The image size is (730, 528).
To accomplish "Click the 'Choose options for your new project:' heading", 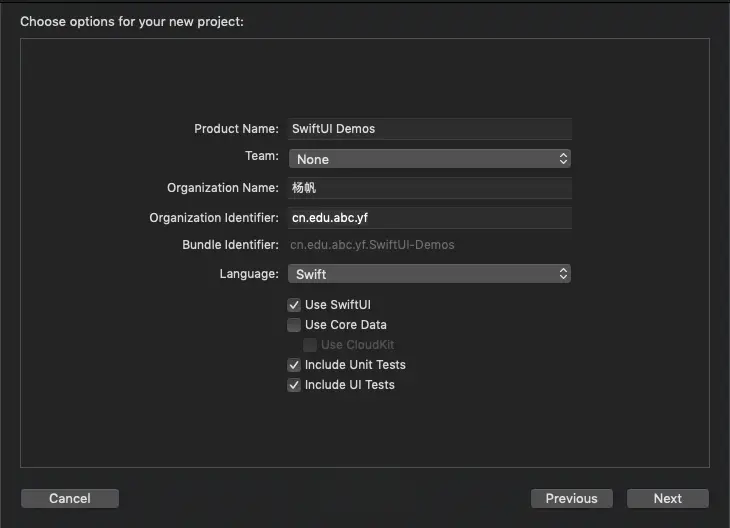I will point(132,22).
